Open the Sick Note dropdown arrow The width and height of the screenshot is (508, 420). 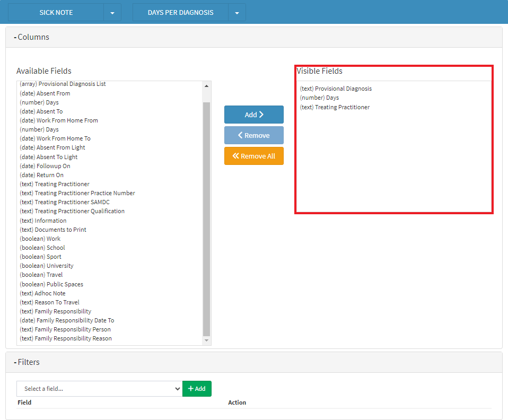[112, 13]
